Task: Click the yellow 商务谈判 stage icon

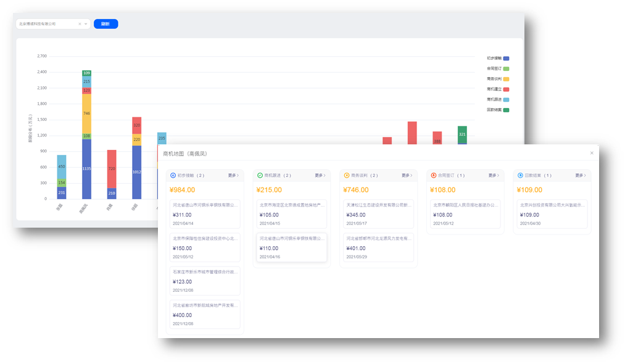Action: coord(347,176)
